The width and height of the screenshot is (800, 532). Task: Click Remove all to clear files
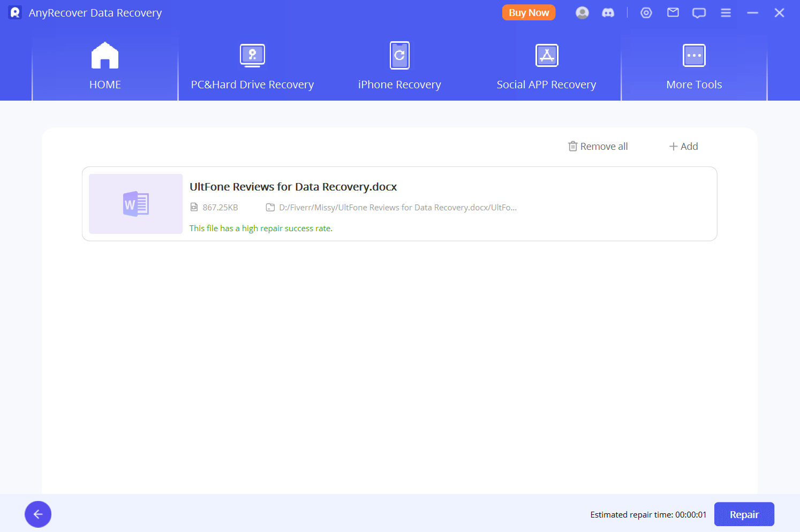[x=598, y=147]
